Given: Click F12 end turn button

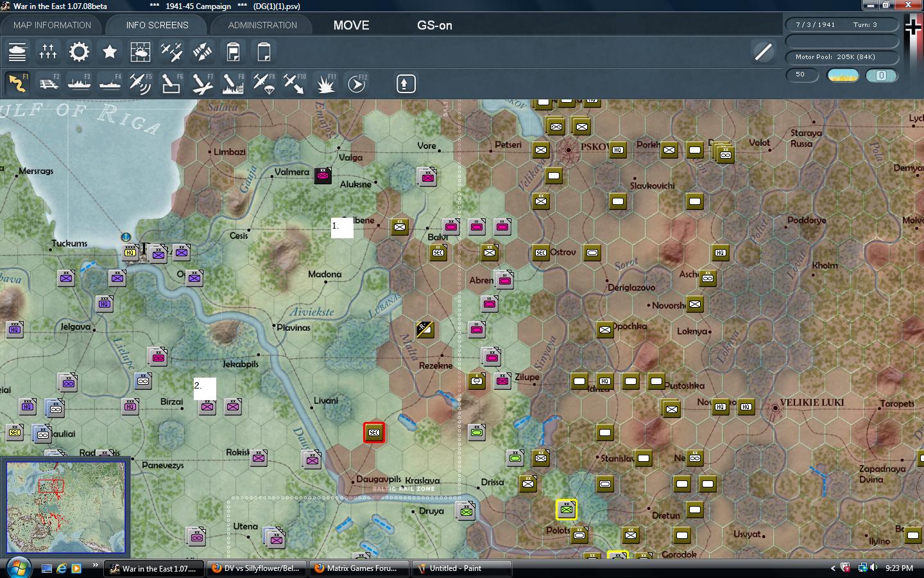Looking at the screenshot, I should tap(357, 83).
